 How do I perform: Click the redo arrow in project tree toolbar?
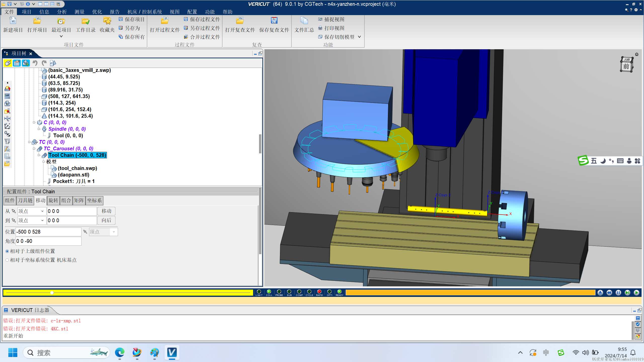tap(44, 63)
